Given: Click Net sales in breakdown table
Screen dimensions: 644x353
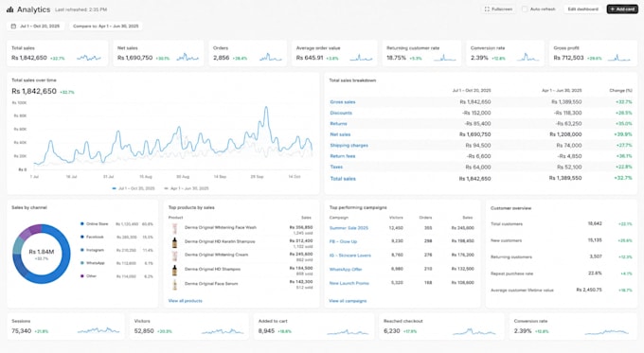Looking at the screenshot, I should point(340,134).
